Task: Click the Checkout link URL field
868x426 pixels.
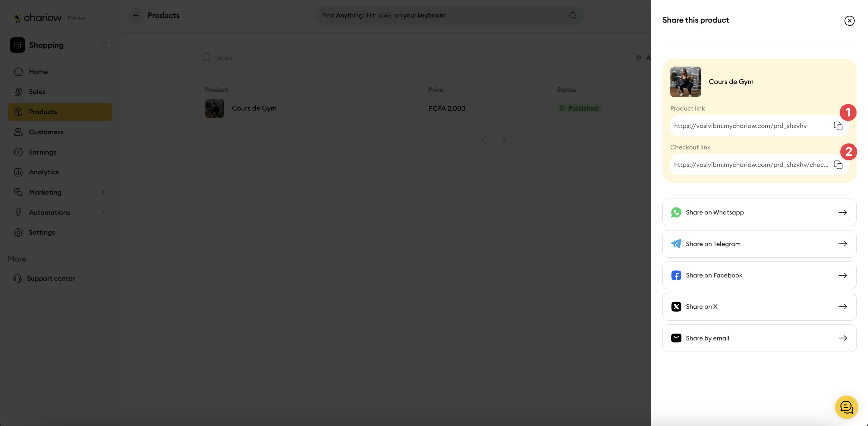Action: (759, 165)
